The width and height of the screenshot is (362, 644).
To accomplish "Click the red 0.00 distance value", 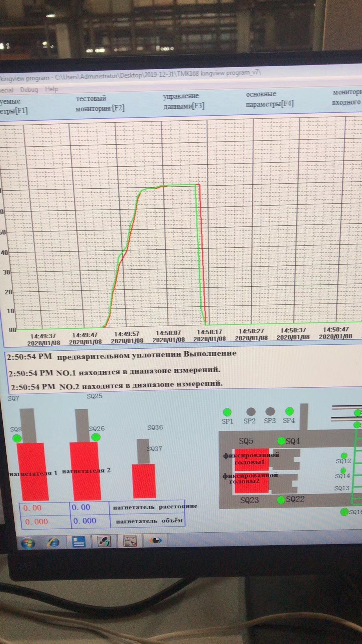I will pos(32,508).
